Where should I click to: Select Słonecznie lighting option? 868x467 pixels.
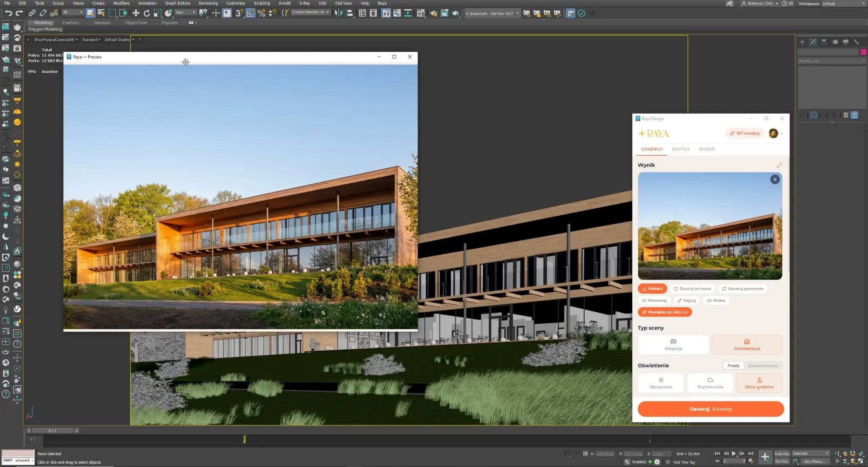point(661,383)
